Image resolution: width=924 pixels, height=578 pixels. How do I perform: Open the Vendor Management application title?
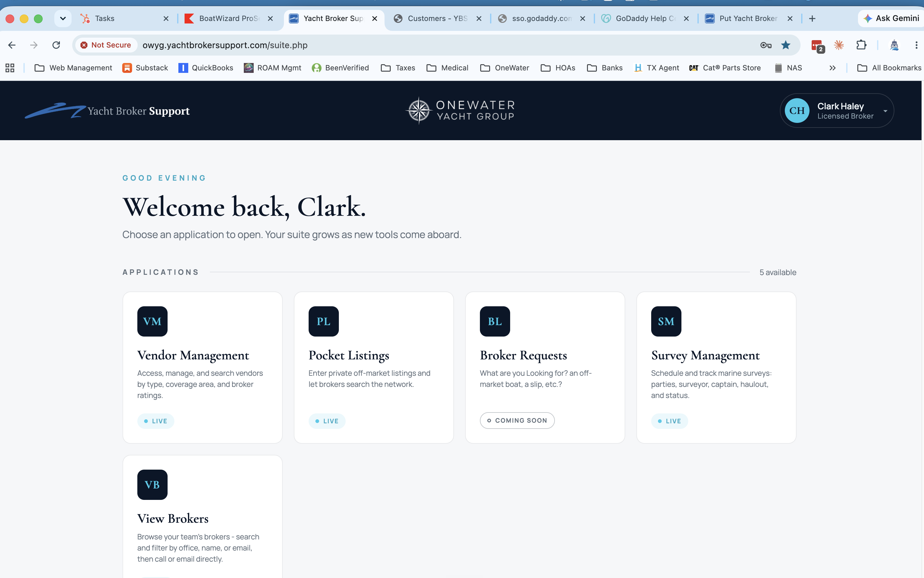click(193, 355)
